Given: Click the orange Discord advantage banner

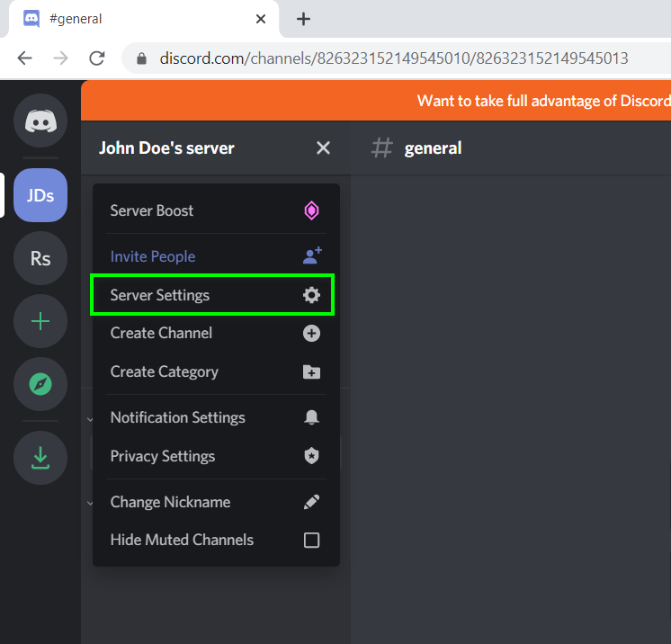Looking at the screenshot, I should pos(376,101).
